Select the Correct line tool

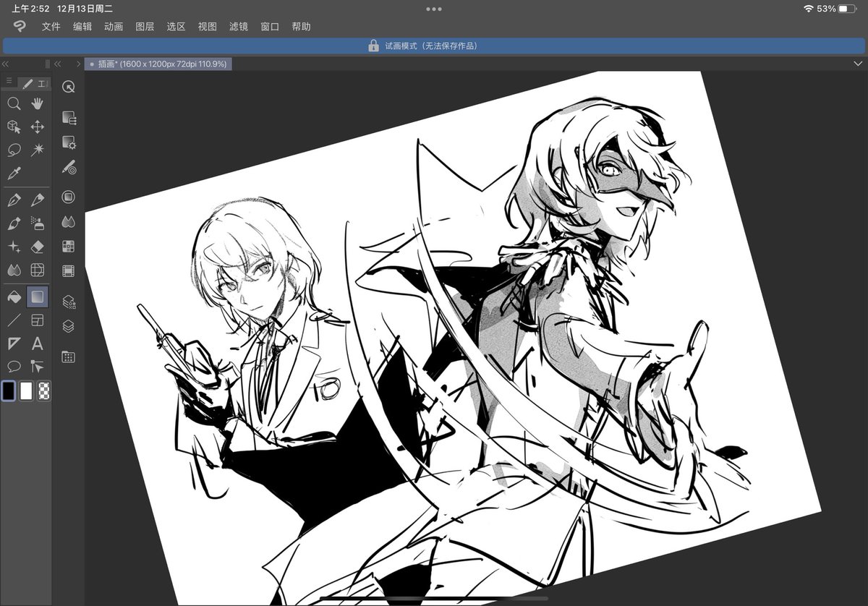pyautogui.click(x=38, y=367)
